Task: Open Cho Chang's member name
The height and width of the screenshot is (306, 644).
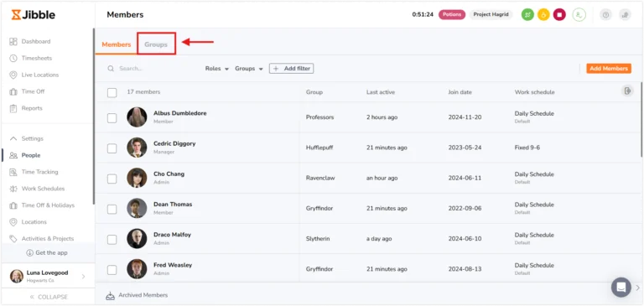Action: (169, 174)
